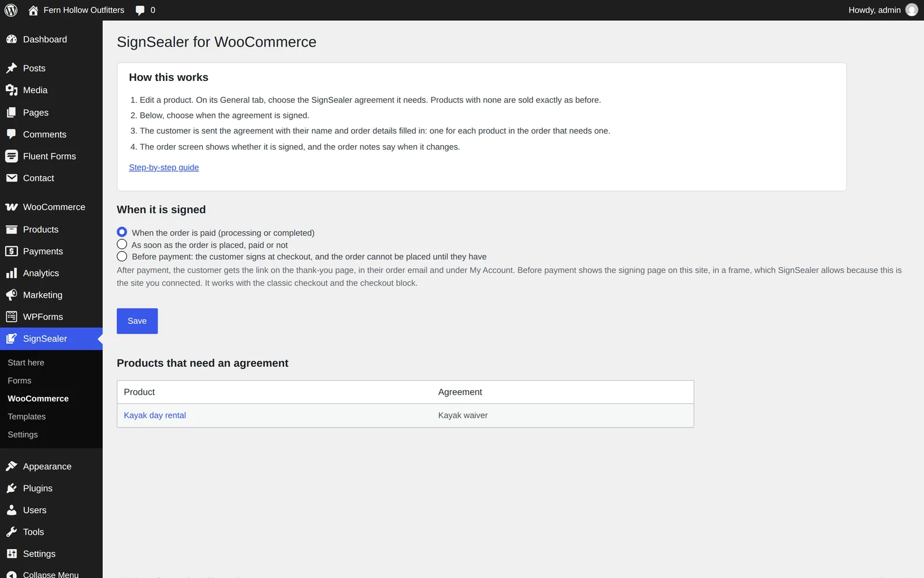
Task: Click the Plugins plug icon
Action: 12,488
